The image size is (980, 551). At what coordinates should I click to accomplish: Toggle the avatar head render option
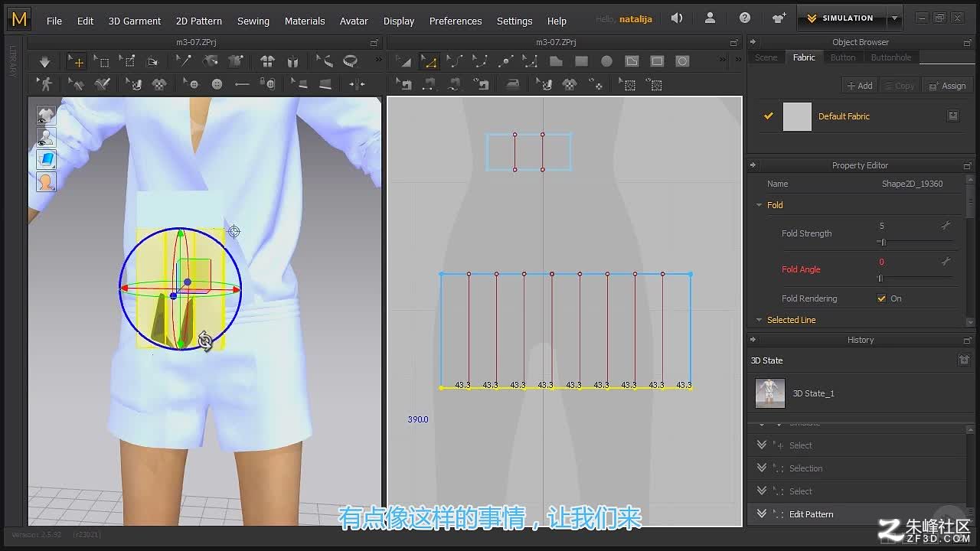(46, 182)
